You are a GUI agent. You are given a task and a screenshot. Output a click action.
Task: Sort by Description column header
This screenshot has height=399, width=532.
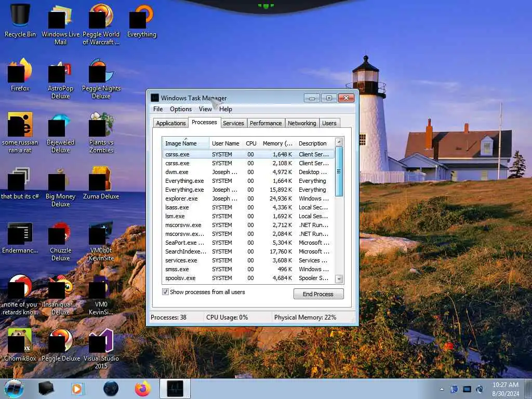tap(315, 143)
